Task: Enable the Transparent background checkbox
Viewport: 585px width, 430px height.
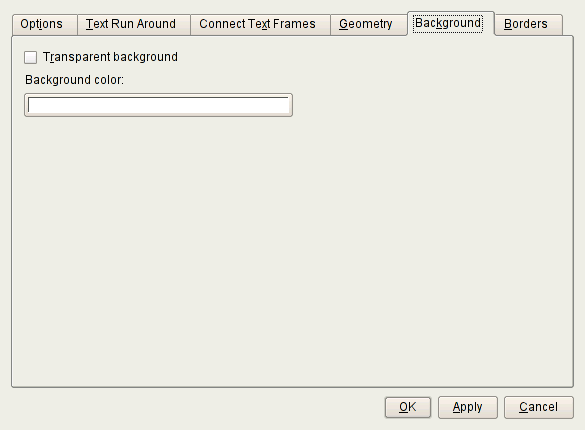Action: click(31, 57)
